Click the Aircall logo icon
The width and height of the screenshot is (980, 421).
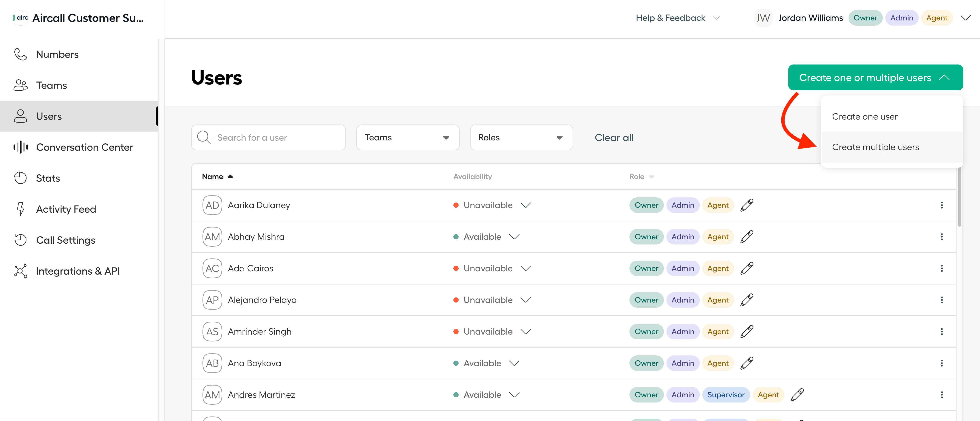[x=20, y=18]
